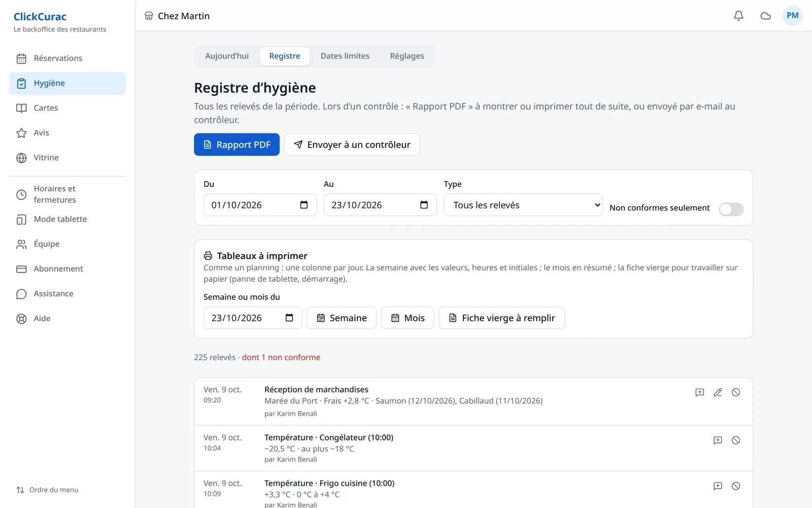This screenshot has height=508, width=812.
Task: Select Hygiène in the sidebar
Action: pyautogui.click(x=67, y=83)
